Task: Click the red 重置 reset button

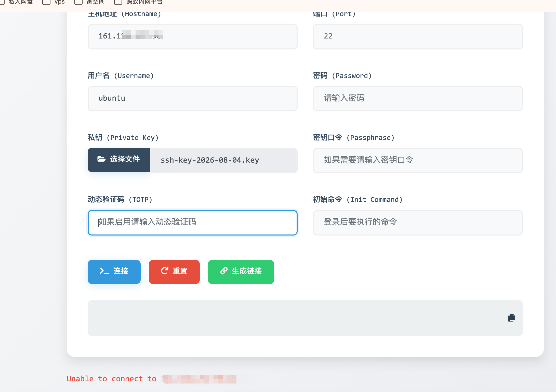Action: tap(174, 272)
